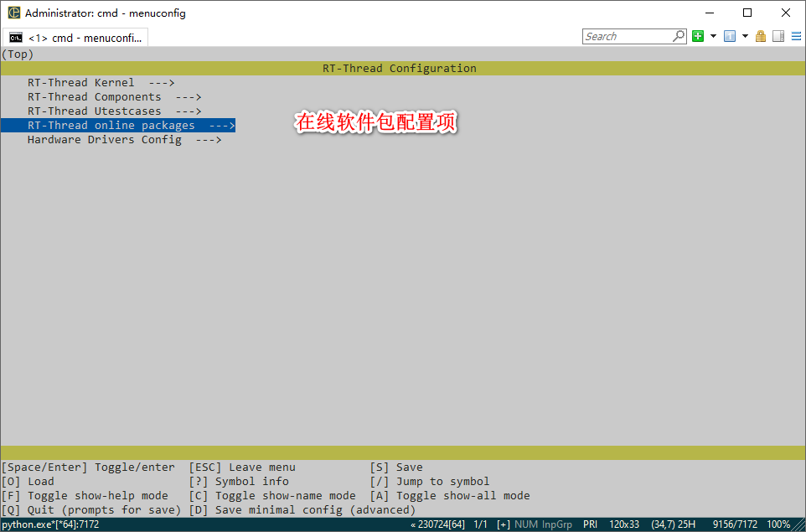
Task: Click the [O] Load hint
Action: 28,482
